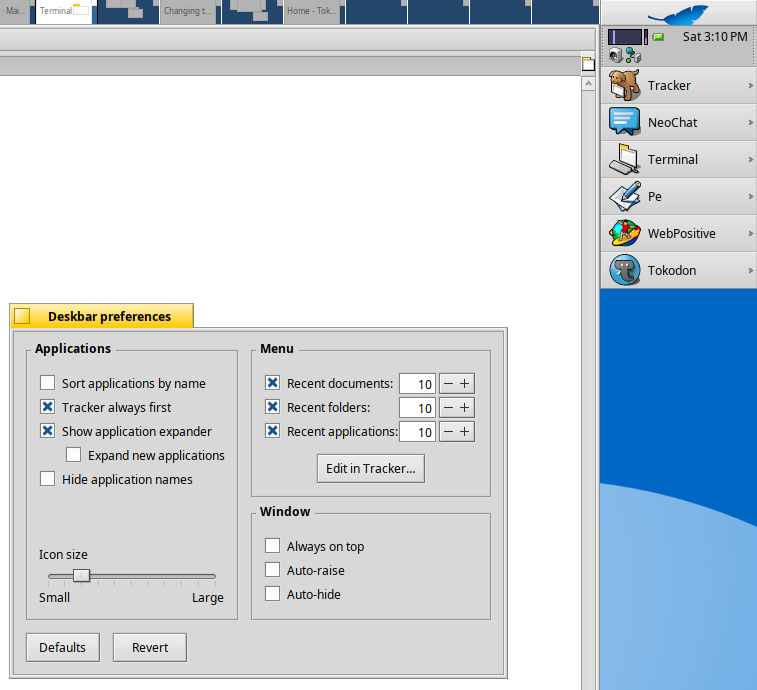Enable the Auto-hide window option
This screenshot has height=690, width=757.
click(x=272, y=594)
